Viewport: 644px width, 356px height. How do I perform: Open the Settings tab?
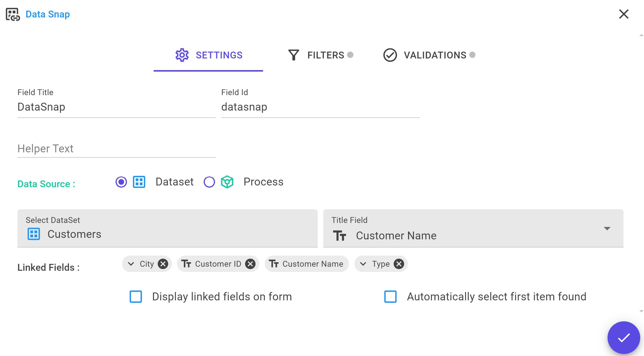208,56
